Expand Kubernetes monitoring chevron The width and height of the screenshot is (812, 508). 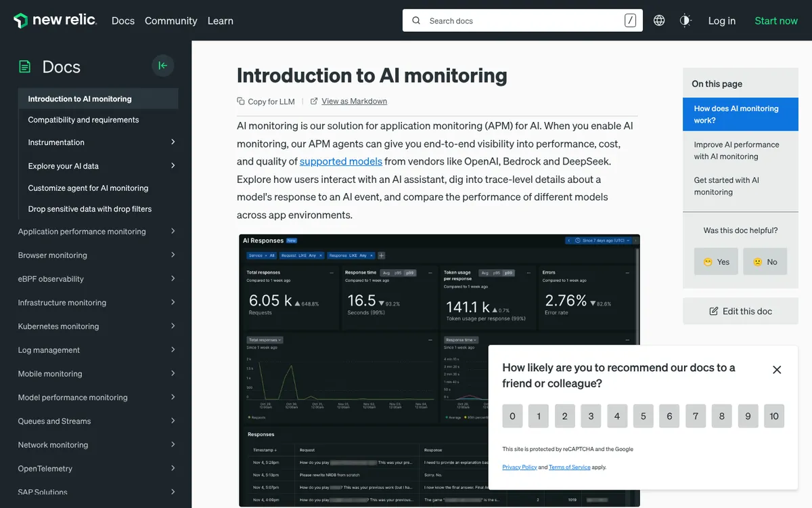pyautogui.click(x=173, y=326)
